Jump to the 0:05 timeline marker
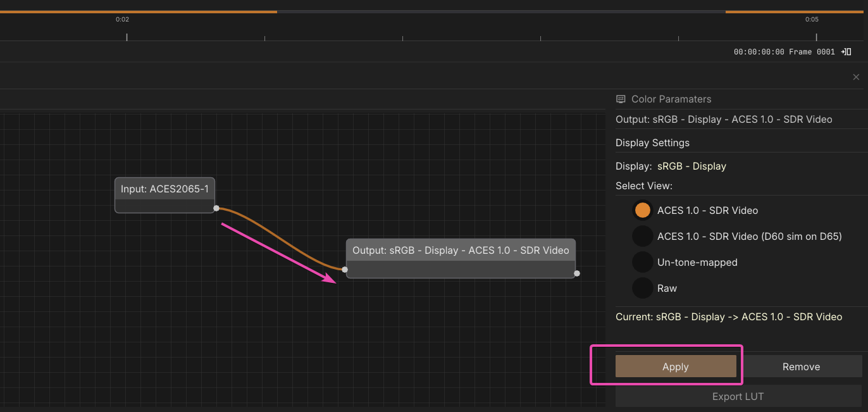The image size is (868, 412). tap(816, 37)
